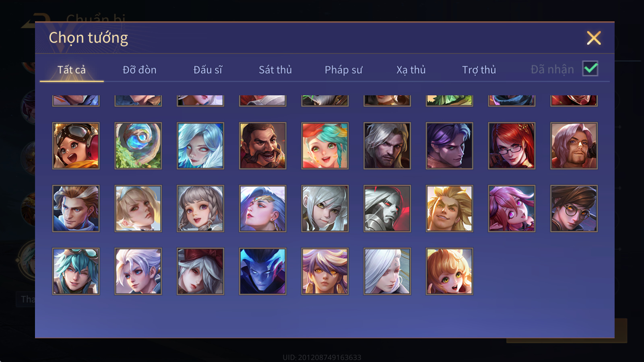Pick the green-eyed girl with teal braids
Image resolution: width=644 pixels, height=362 pixels.
pyautogui.click(x=325, y=146)
